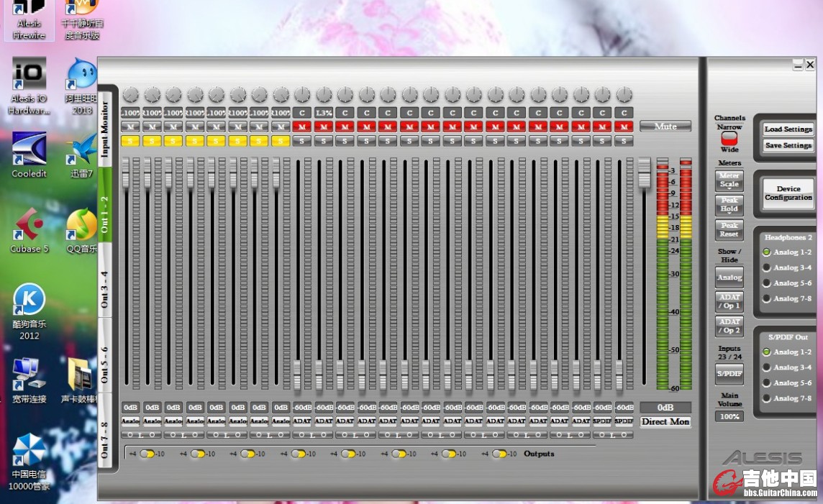Launch 迅雷7 from the desktop
This screenshot has width=823, height=504.
(82, 155)
